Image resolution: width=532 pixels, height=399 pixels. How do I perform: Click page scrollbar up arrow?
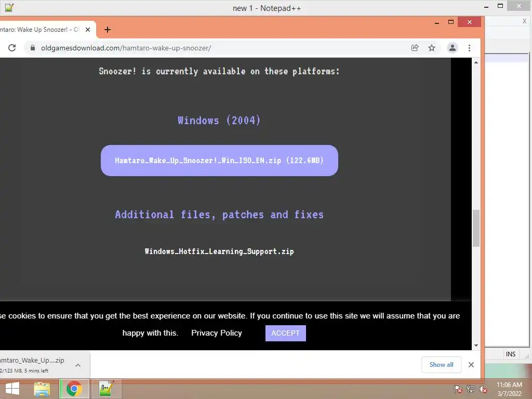[476, 62]
